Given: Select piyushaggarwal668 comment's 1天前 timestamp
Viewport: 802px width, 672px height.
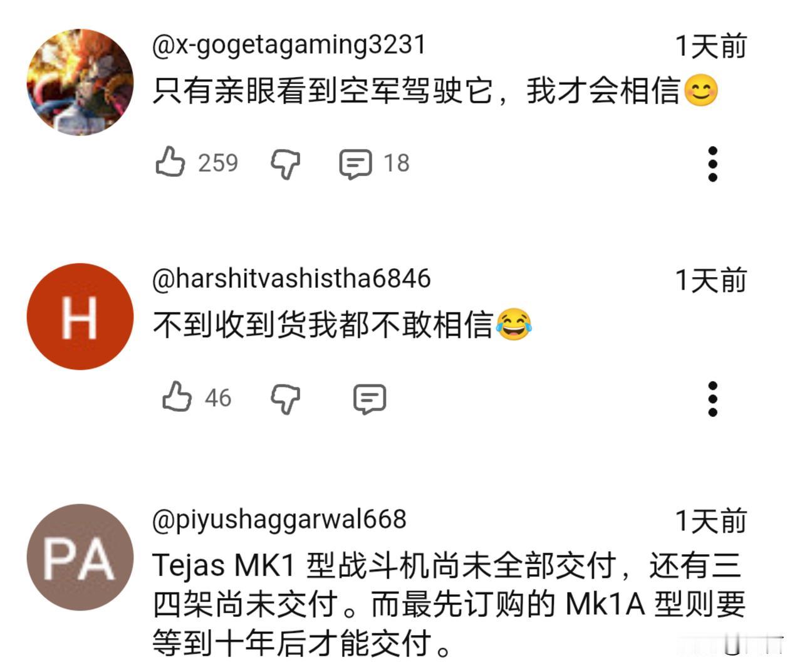Looking at the screenshot, I should tap(711, 521).
